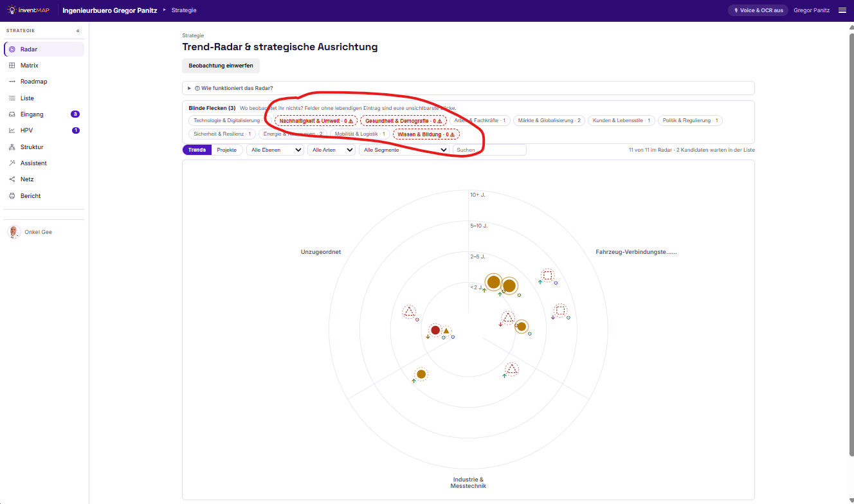854x504 pixels.
Task: Select the Roadmap sidebar icon
Action: (x=12, y=82)
